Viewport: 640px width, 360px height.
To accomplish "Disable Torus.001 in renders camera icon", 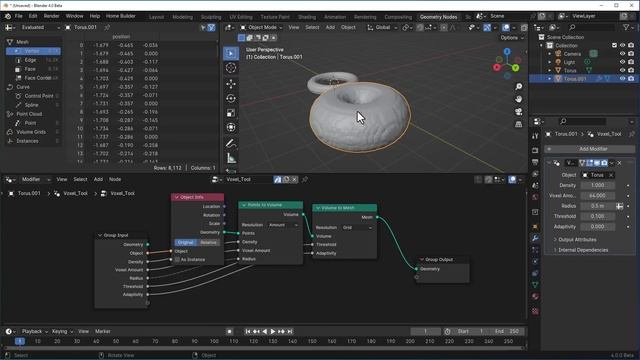I will click(631, 79).
